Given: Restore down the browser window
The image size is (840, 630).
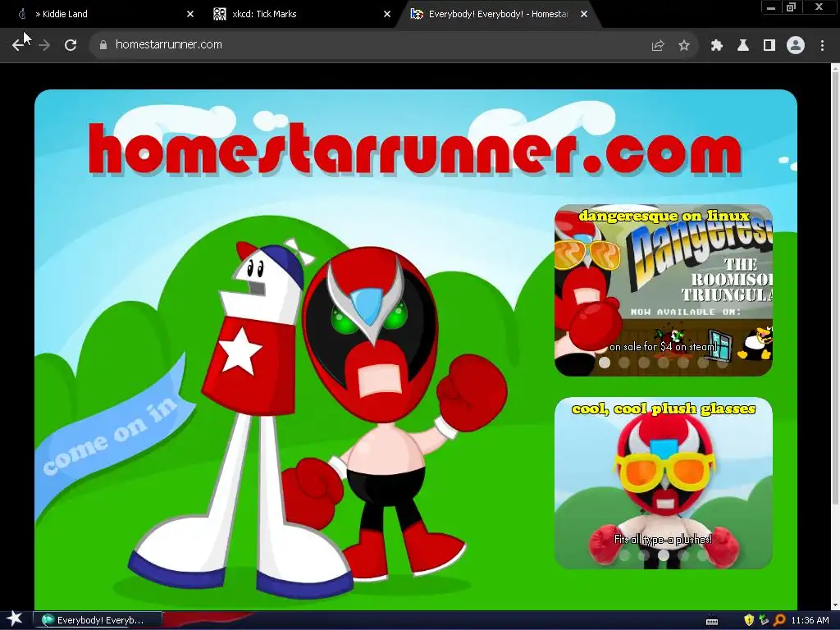Looking at the screenshot, I should tap(791, 7).
